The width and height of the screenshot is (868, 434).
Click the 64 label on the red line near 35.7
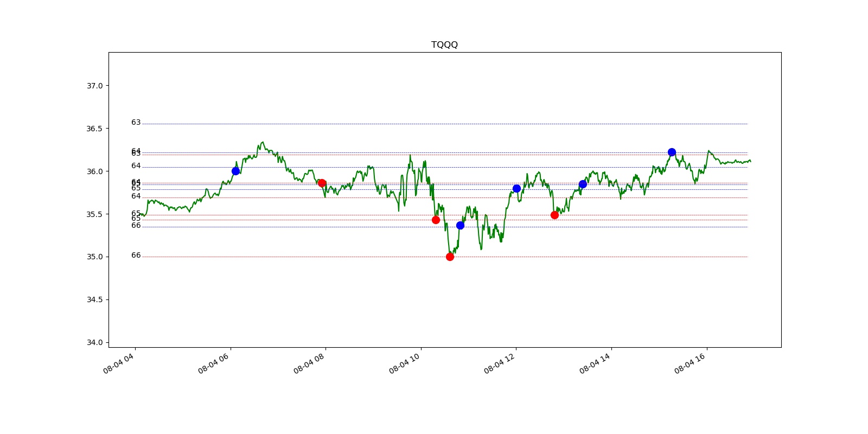[136, 196]
